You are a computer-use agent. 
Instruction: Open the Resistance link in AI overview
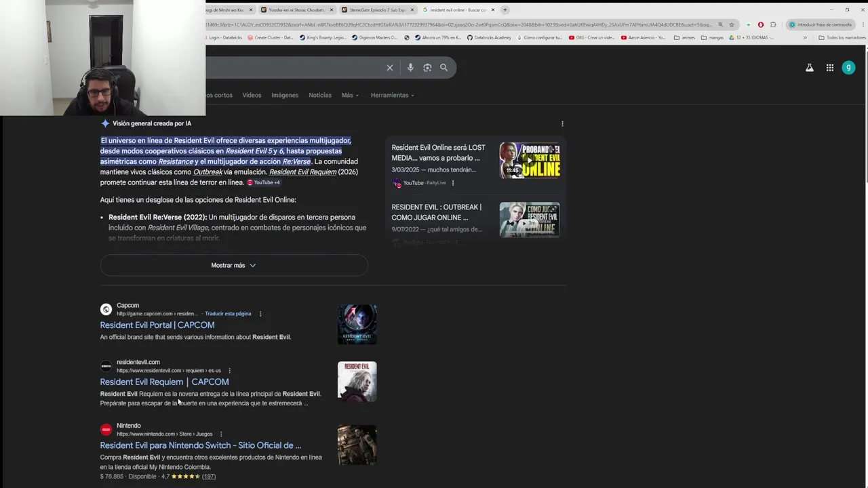(176, 162)
